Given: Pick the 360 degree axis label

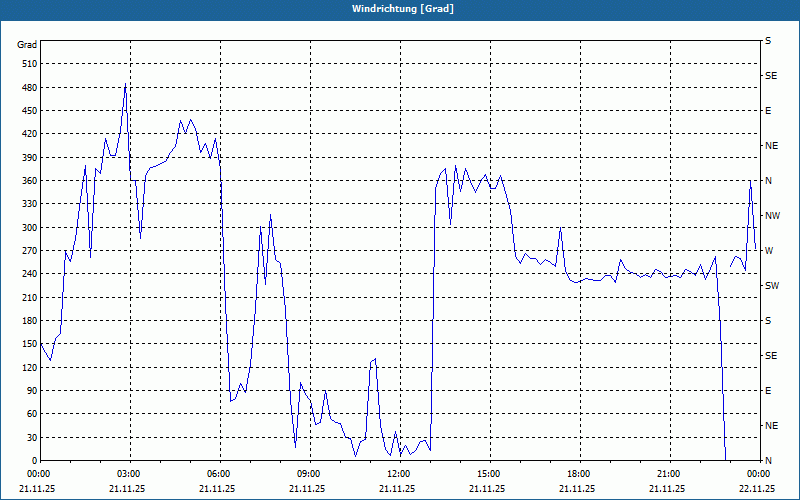Looking at the screenshot, I should click(x=30, y=181).
